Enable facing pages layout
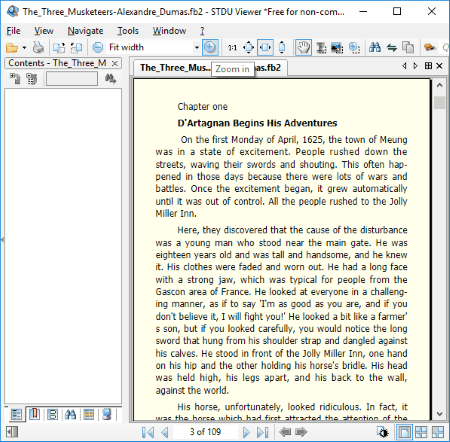The width and height of the screenshot is (450, 442). point(421,432)
